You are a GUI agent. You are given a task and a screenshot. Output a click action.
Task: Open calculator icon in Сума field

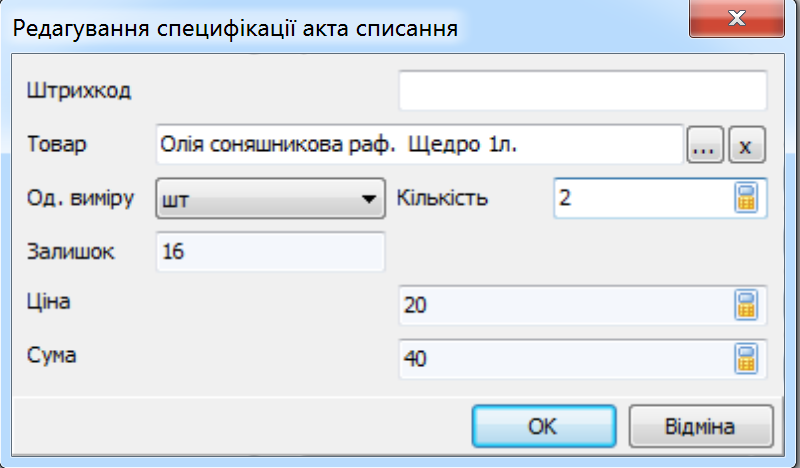[x=746, y=359]
